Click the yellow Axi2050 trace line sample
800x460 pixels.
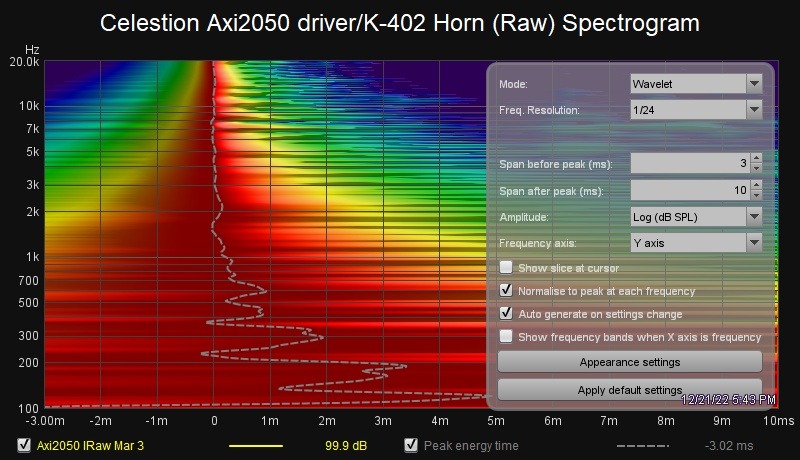[256, 446]
